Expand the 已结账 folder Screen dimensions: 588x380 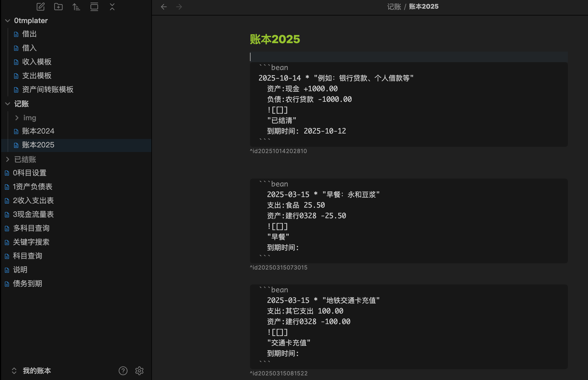[x=8, y=160]
